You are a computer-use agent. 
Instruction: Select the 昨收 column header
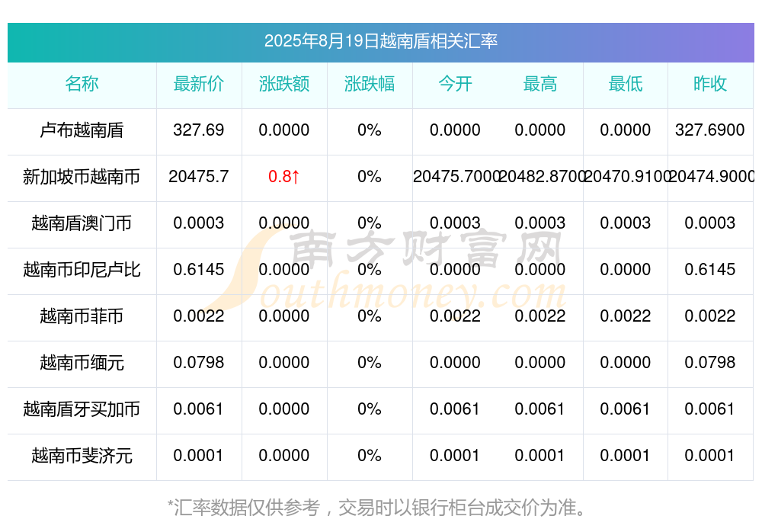point(710,84)
